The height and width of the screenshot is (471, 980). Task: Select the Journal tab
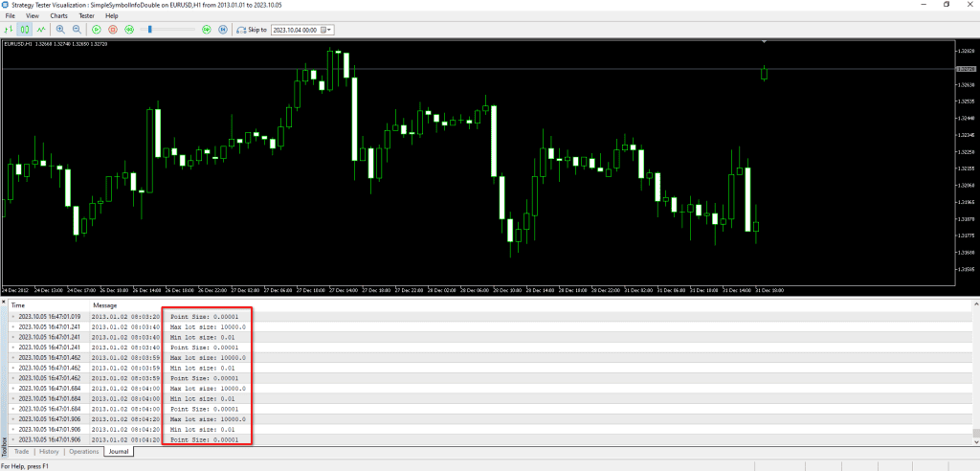118,451
